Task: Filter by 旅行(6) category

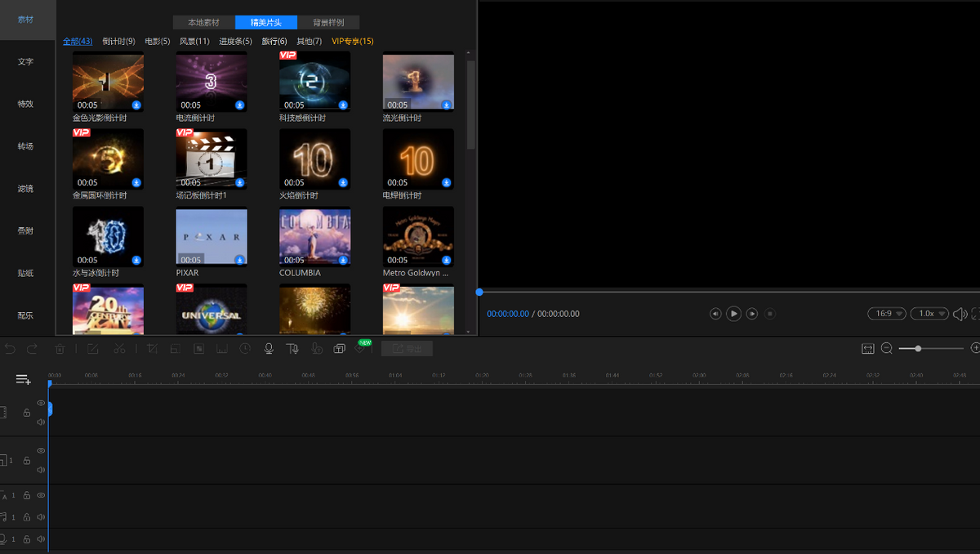Action: [x=274, y=41]
